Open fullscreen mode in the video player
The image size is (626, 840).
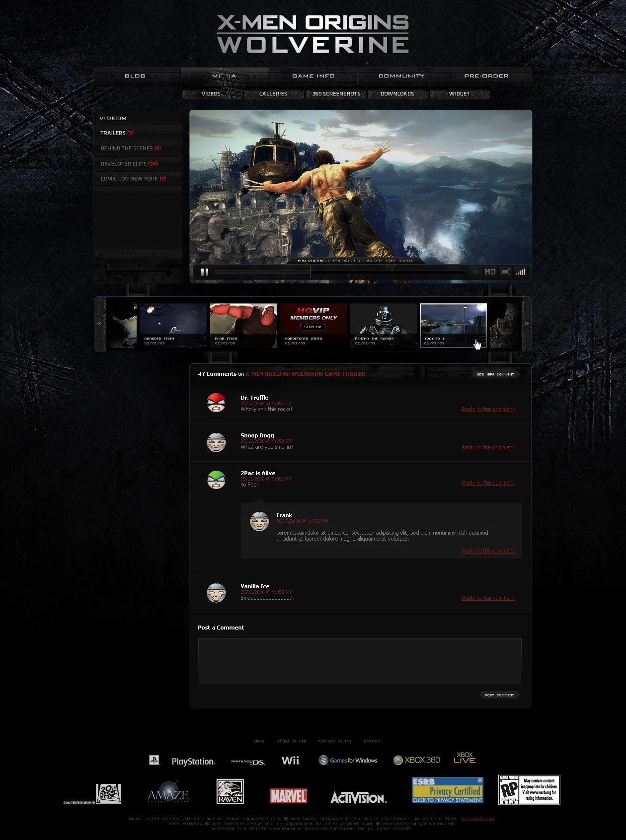point(505,272)
